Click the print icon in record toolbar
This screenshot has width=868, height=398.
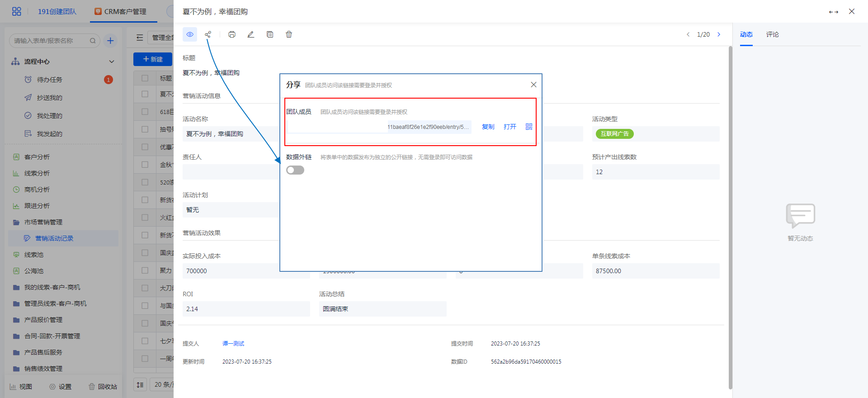(x=232, y=34)
